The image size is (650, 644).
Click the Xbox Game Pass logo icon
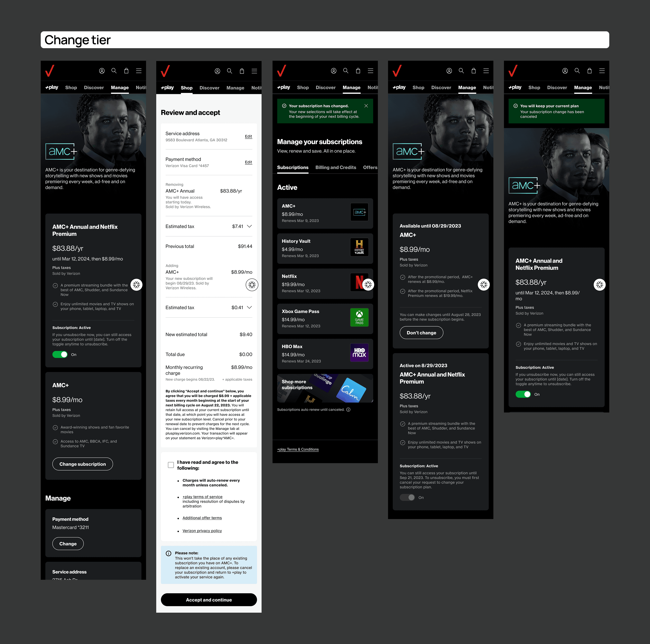coord(359,317)
